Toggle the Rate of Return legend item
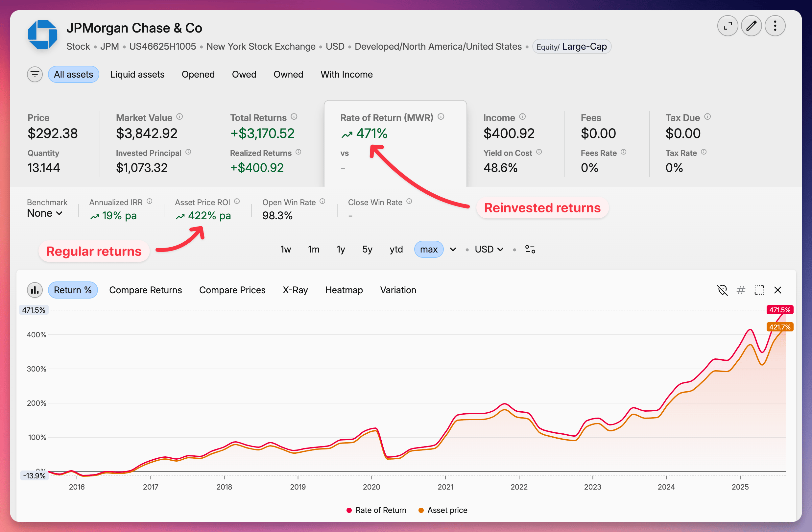This screenshot has width=812, height=532. (376, 510)
